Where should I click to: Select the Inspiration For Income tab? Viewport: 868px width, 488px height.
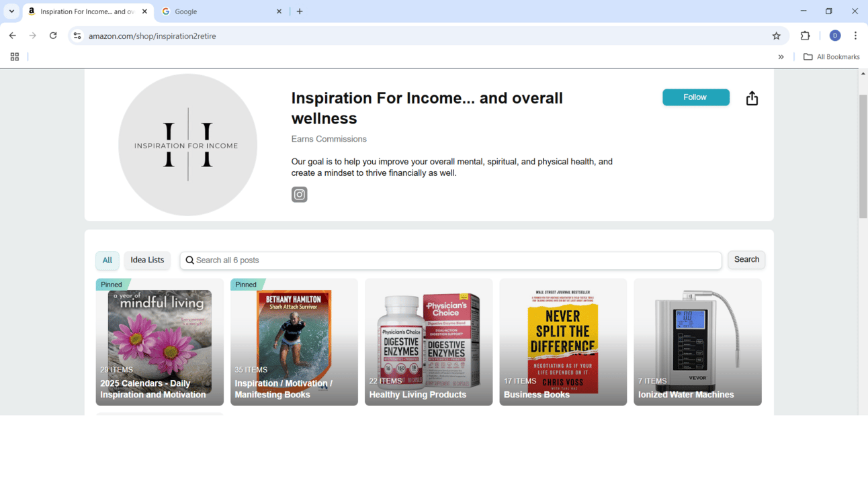point(87,11)
